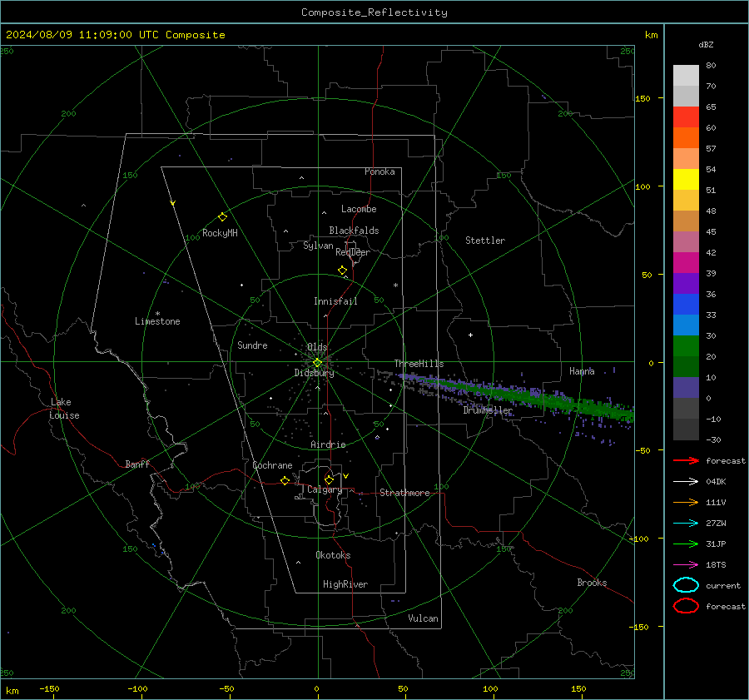Click the Cochrane city label

tap(272, 465)
